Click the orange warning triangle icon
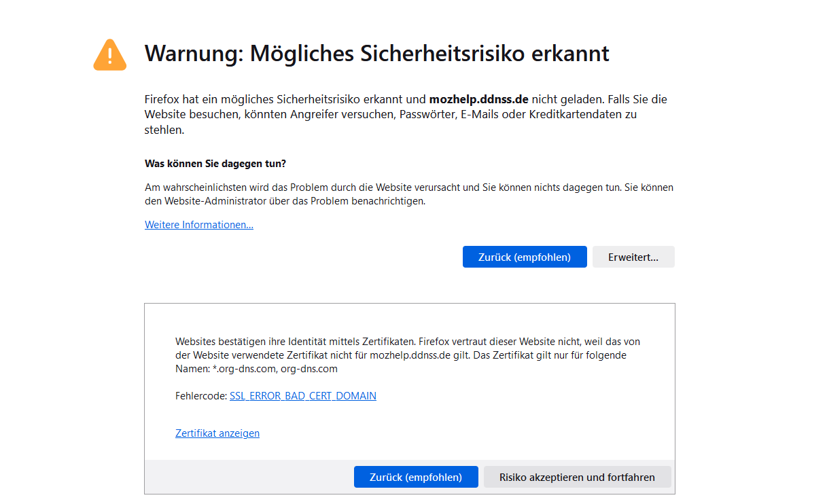827x504 pixels. 109,55
